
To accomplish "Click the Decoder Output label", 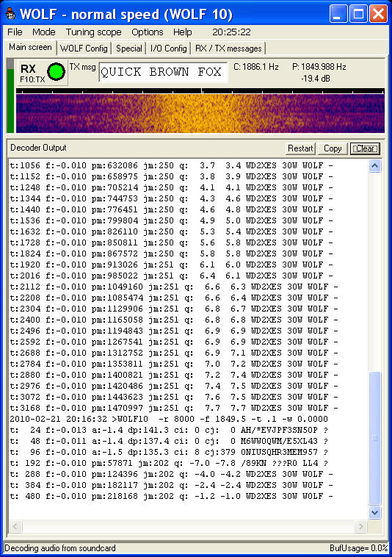I will (x=38, y=148).
